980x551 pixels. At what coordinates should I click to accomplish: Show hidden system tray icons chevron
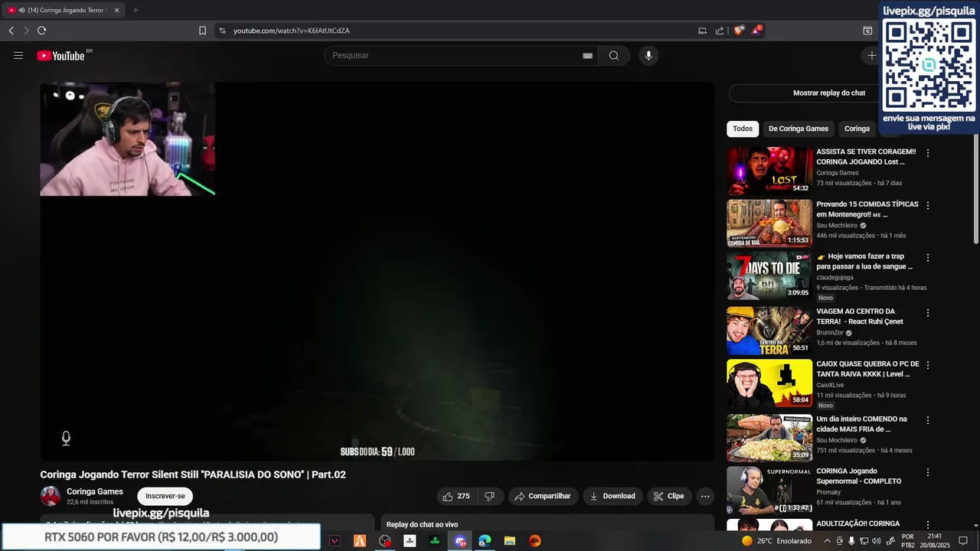click(x=827, y=541)
